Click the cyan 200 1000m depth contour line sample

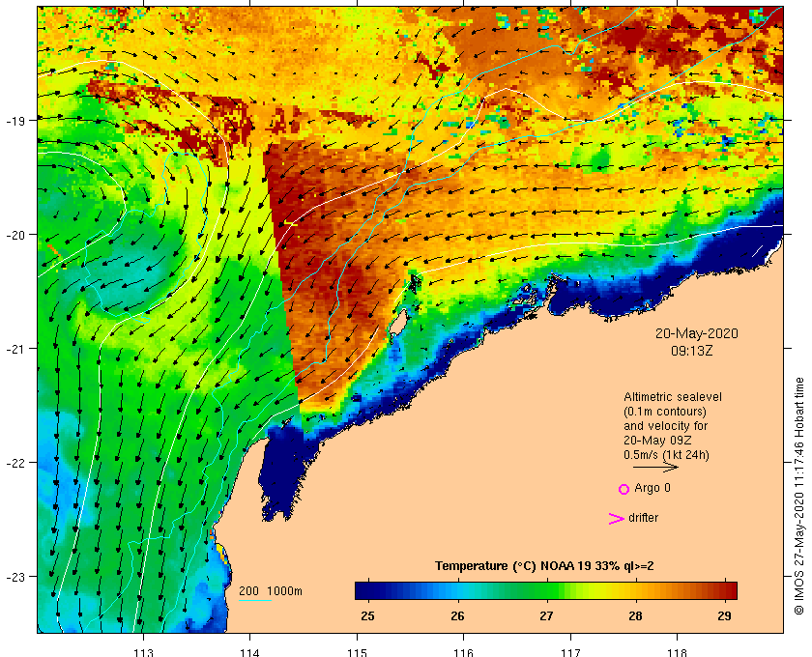click(x=255, y=601)
